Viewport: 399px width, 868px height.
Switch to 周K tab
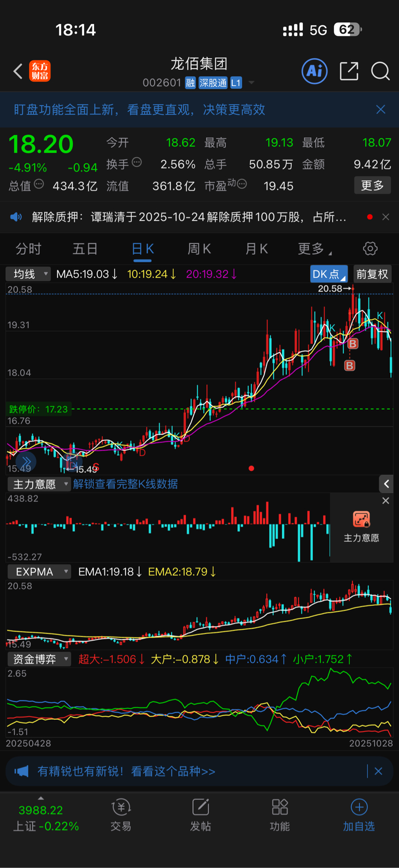(199, 249)
